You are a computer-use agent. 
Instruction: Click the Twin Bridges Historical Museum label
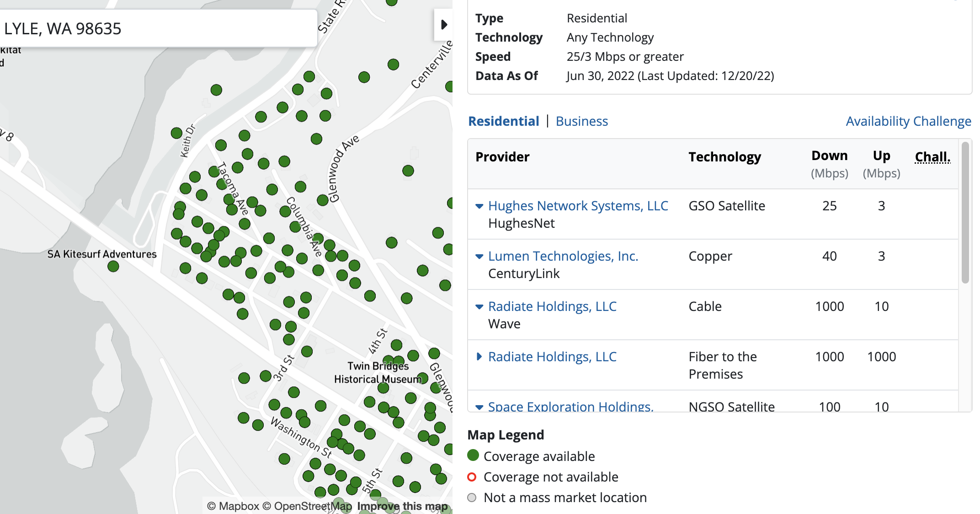click(x=378, y=373)
